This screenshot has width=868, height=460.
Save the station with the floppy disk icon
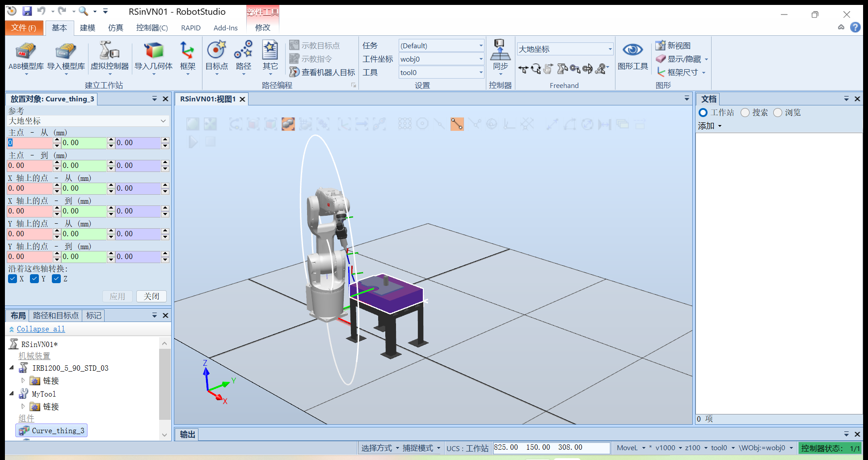(x=27, y=11)
